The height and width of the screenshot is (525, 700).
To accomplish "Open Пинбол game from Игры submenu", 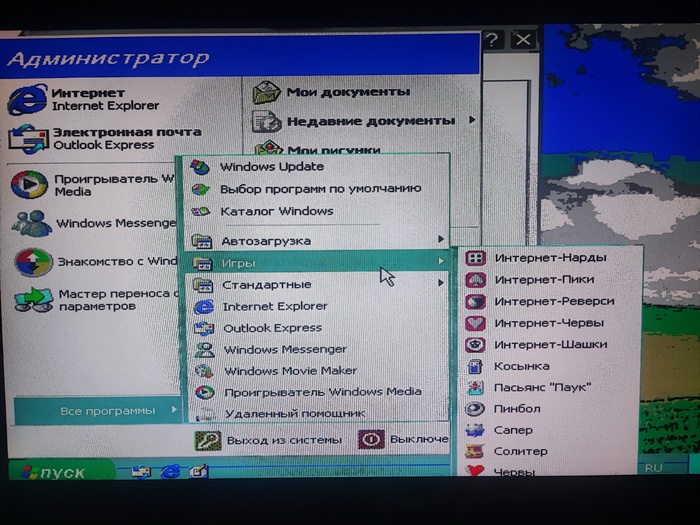I will click(516, 408).
